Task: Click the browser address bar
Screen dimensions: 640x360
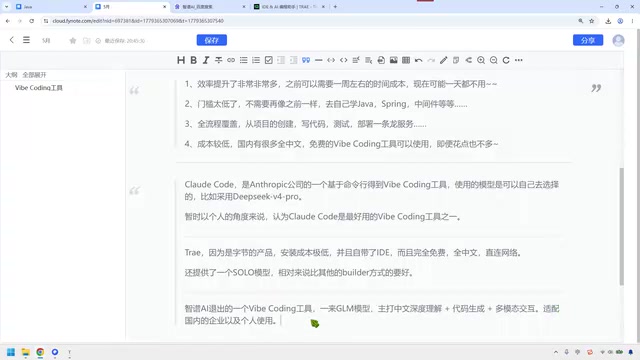Action: click(310, 21)
